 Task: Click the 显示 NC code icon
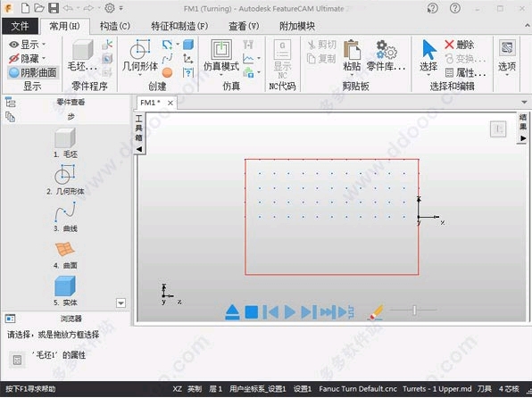tap(282, 60)
